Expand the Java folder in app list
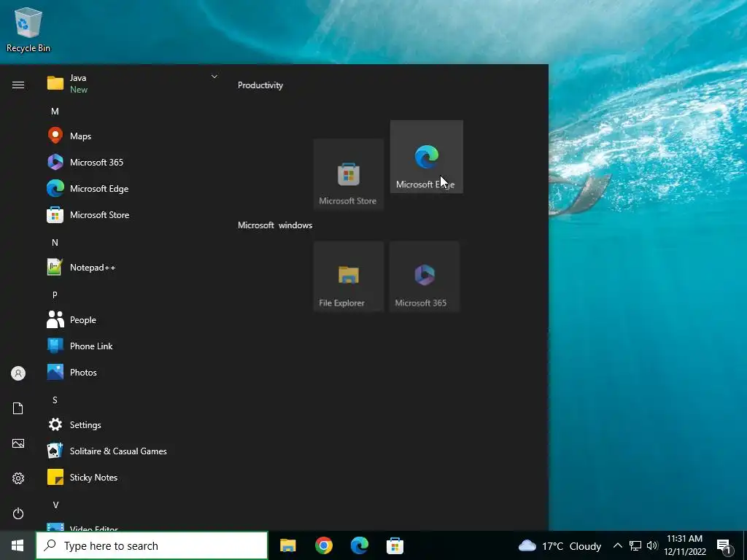The width and height of the screenshot is (747, 560). (131, 83)
